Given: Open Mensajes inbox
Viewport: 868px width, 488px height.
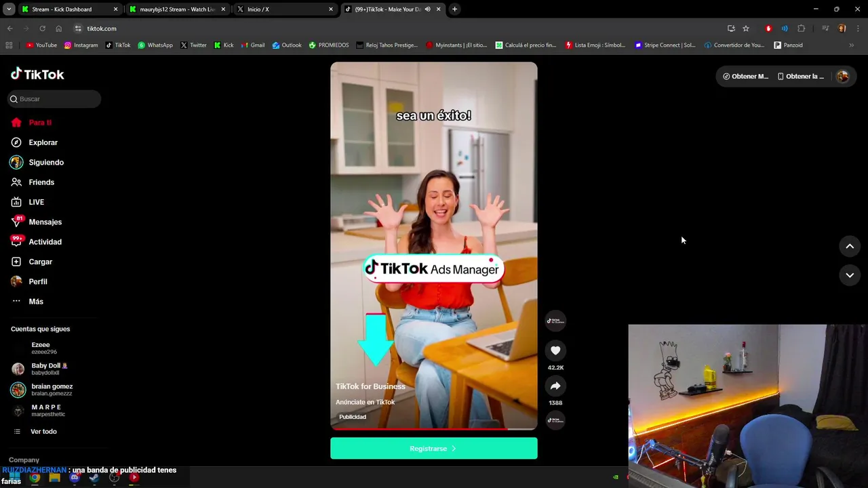Looking at the screenshot, I should 36,222.
